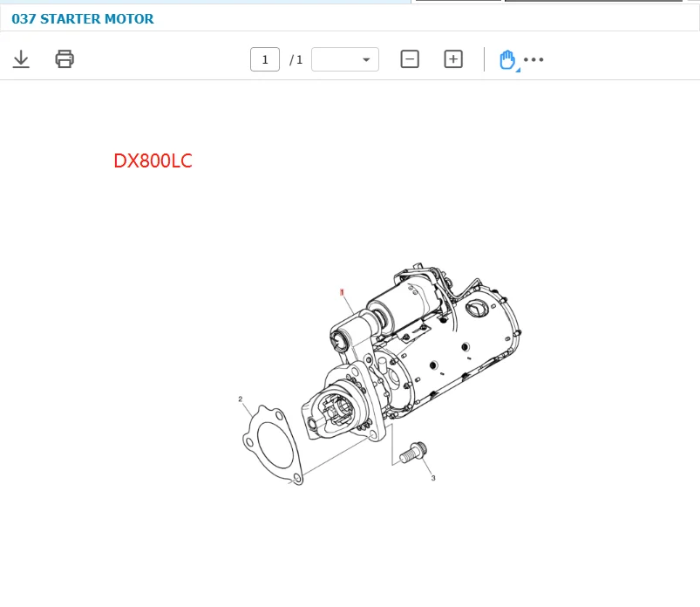The width and height of the screenshot is (700, 607).
Task: Select the gasket illustration in the diagram
Action: pos(268,443)
